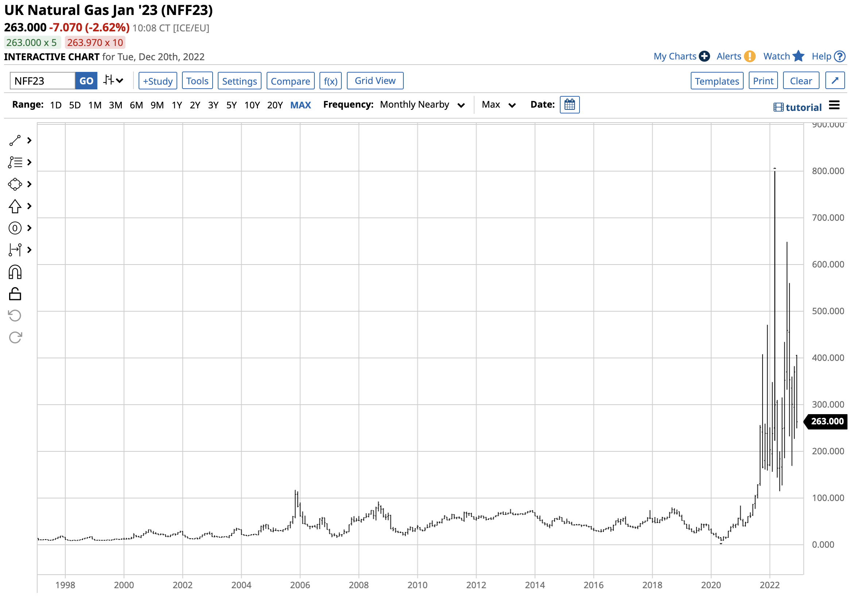Toggle the lock drawings padlock icon
The height and width of the screenshot is (613, 868).
(15, 294)
